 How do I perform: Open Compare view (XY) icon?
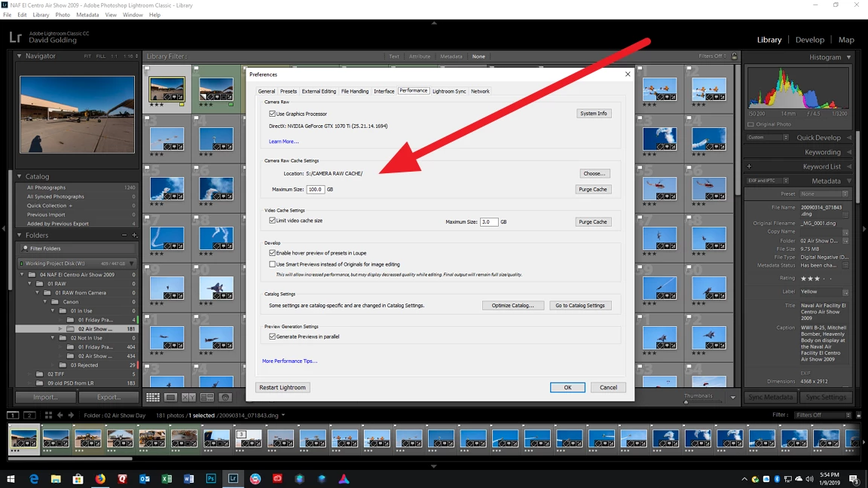[188, 398]
